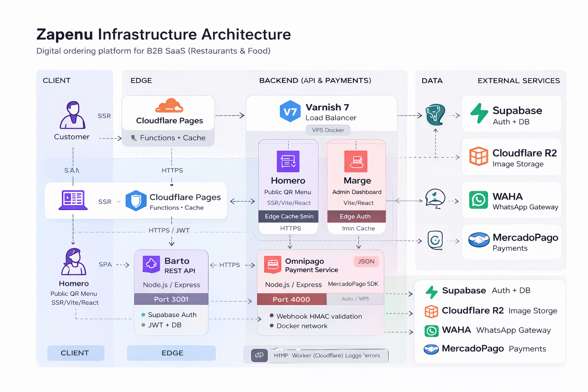588x392 pixels.
Task: Click the MercadoPago handshake icon in top card
Action: 479,240
